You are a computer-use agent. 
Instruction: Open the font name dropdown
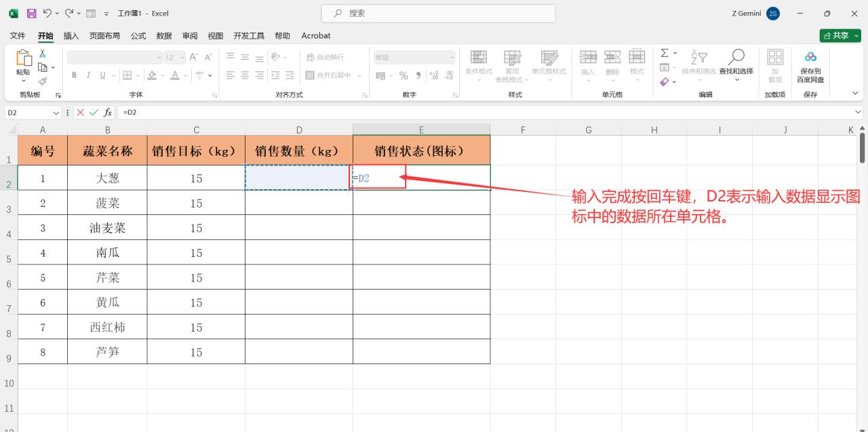[x=159, y=58]
